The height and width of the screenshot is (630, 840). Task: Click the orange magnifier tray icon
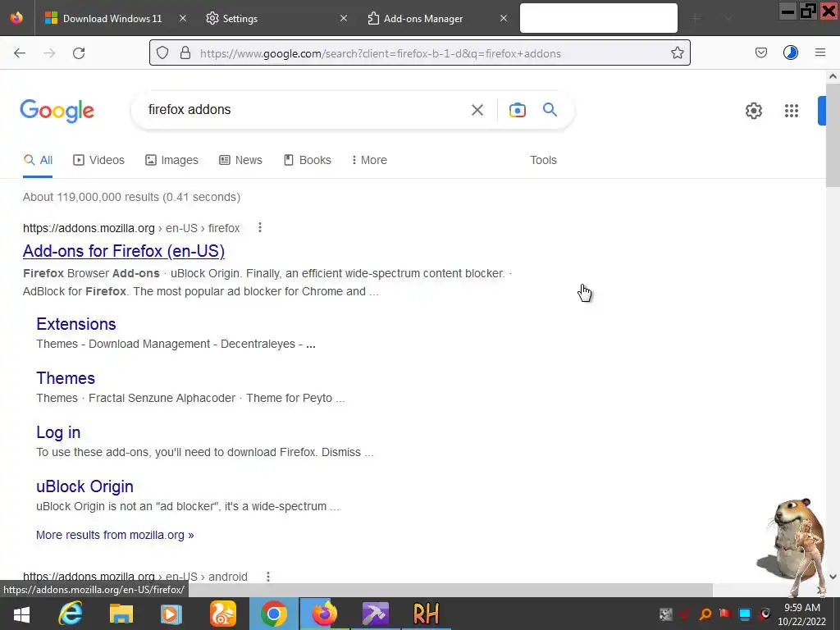705,614
